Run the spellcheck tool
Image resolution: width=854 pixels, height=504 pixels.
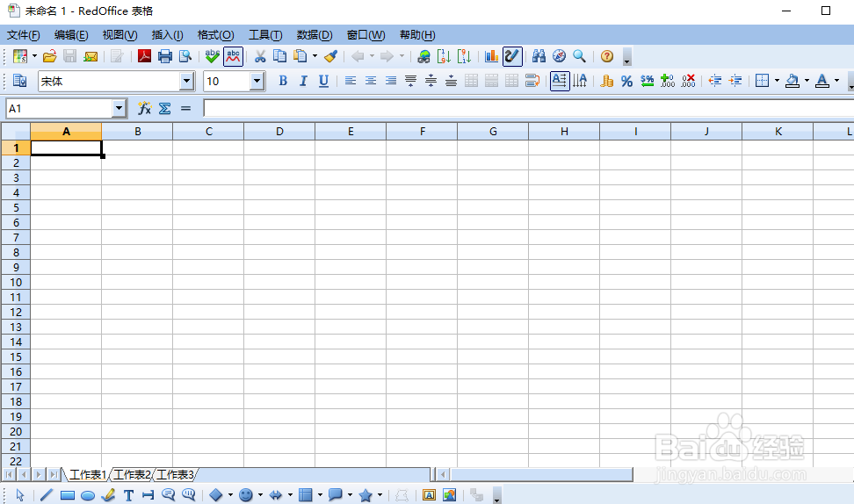(213, 56)
